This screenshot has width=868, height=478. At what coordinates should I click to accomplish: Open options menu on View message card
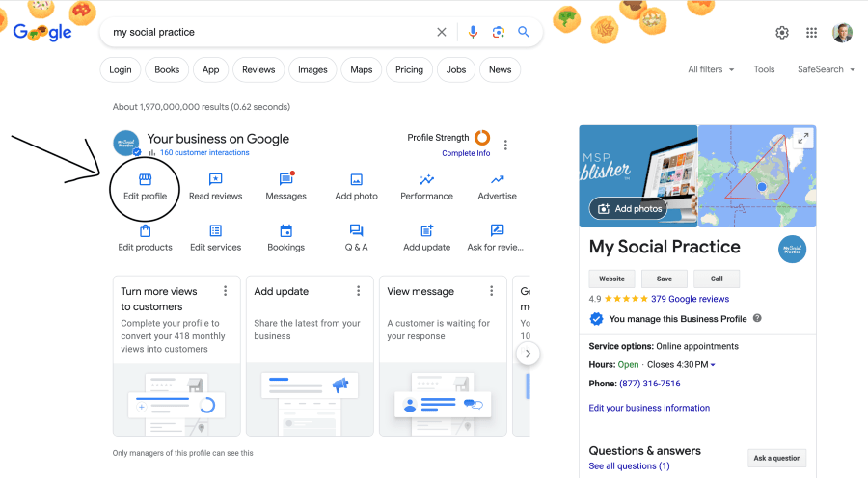[491, 291]
